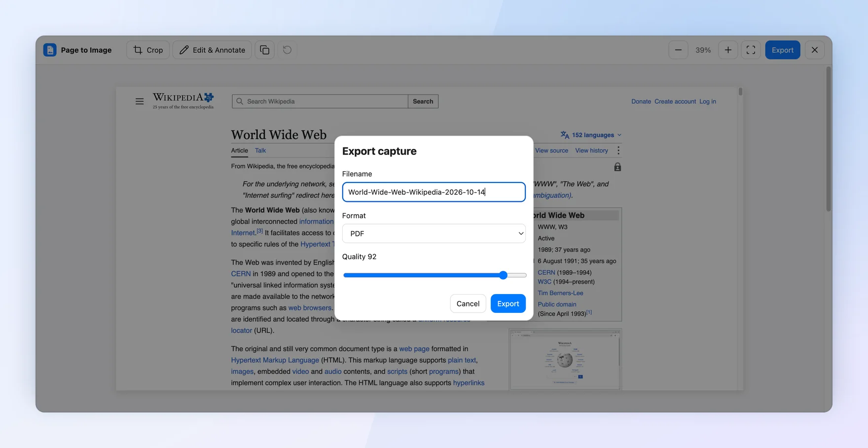868x448 pixels.
Task: Confirm with the dialog Export button
Action: tap(508, 303)
